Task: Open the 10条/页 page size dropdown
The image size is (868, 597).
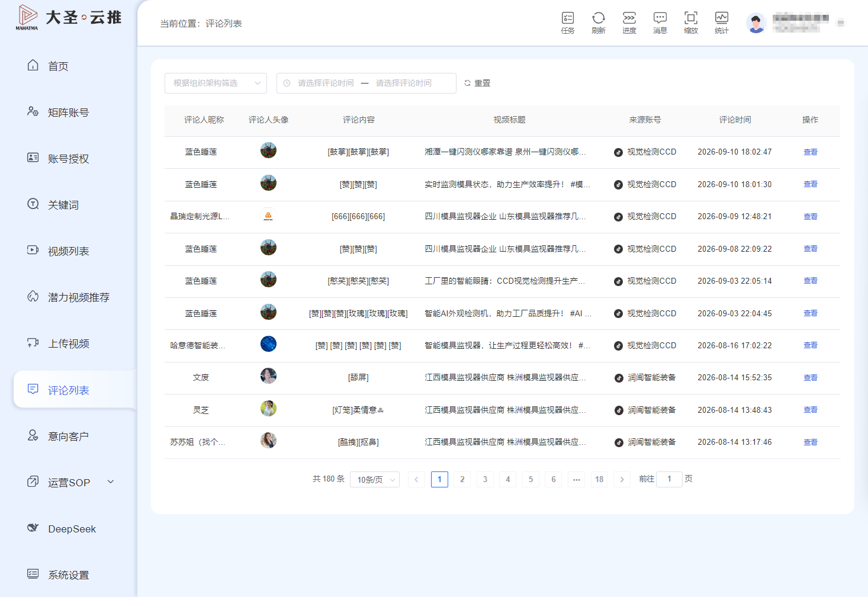Action: [375, 479]
